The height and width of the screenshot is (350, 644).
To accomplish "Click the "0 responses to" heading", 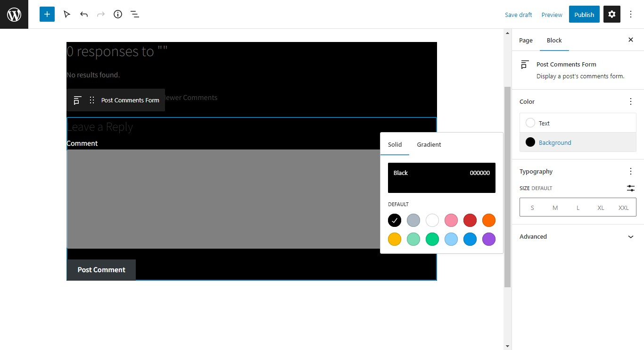I will [x=117, y=51].
